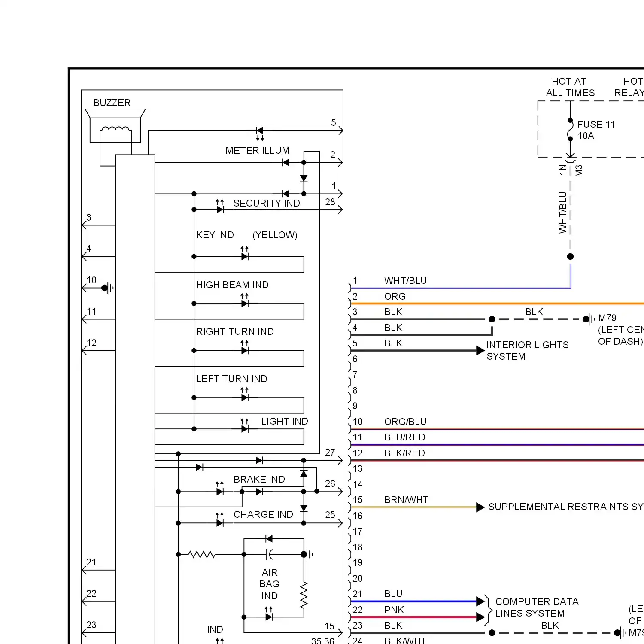Select the cluster pin number 27
This screenshot has width=644, height=644.
click(x=330, y=453)
